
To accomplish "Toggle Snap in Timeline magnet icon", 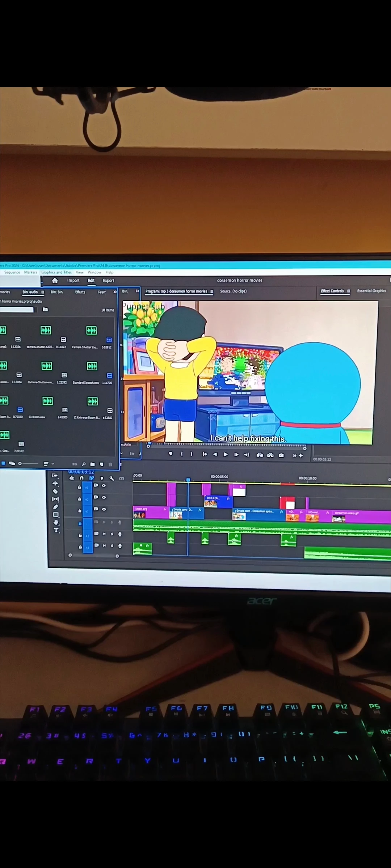I will 82,478.
